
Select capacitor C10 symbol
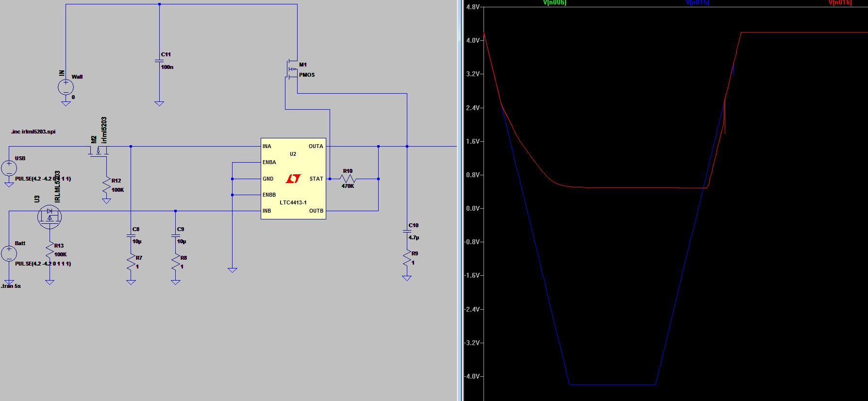[407, 232]
